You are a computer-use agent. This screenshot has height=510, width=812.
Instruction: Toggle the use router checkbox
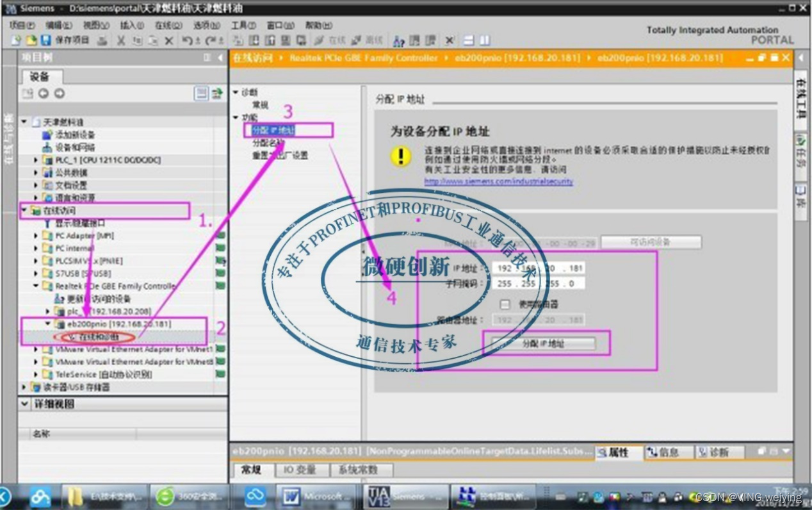point(505,304)
